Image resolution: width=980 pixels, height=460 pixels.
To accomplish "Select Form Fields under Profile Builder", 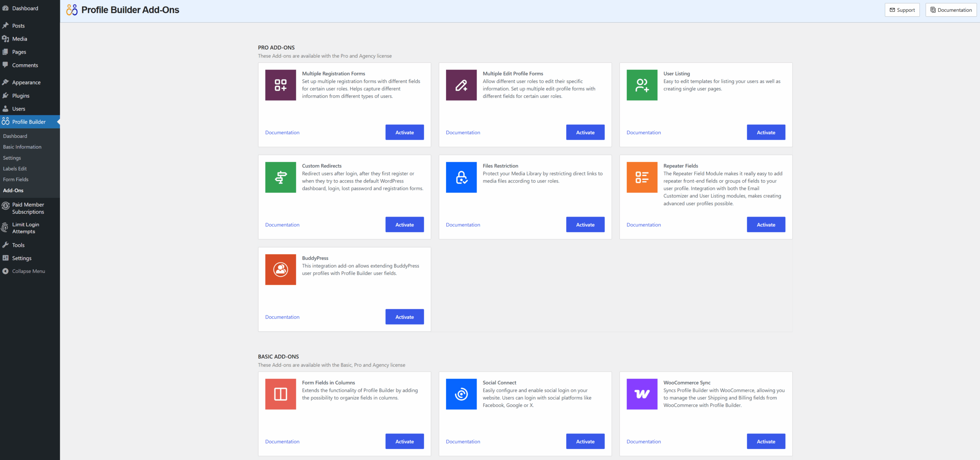I will click(x=15, y=179).
